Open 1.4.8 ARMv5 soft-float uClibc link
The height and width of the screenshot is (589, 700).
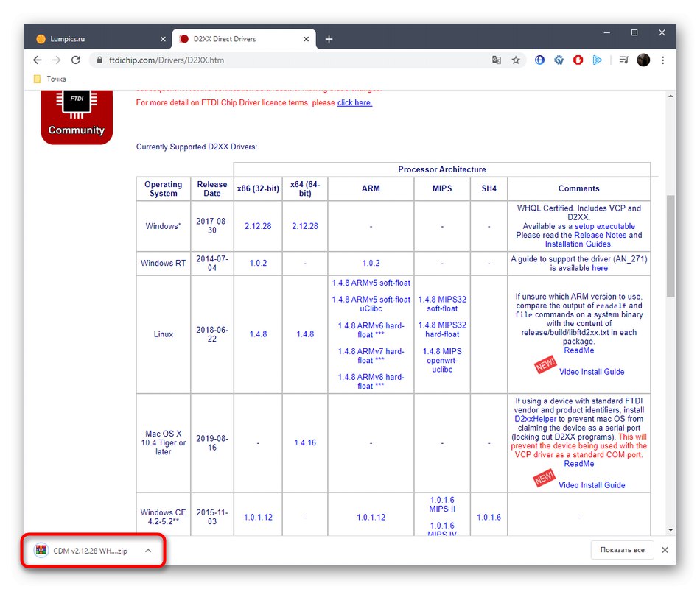(x=371, y=304)
